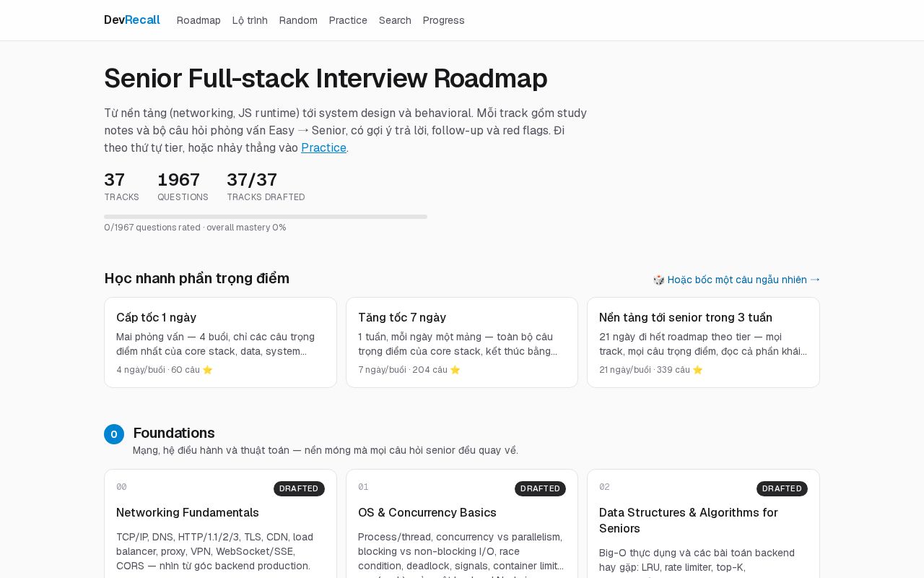Select Random in the top navigation
Viewport: 924px width, 578px height.
(x=298, y=20)
